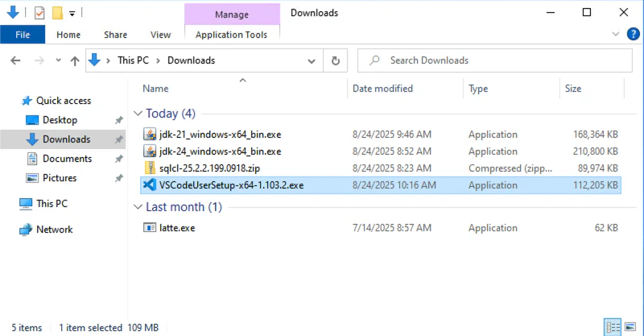
Task: Click the 8/24/2025 9:46 AM date cell
Action: click(392, 135)
